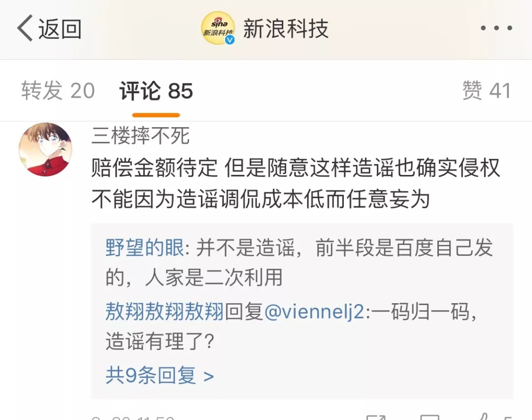Switch to the 转发 20 tab
532x420 pixels.
click(58, 91)
